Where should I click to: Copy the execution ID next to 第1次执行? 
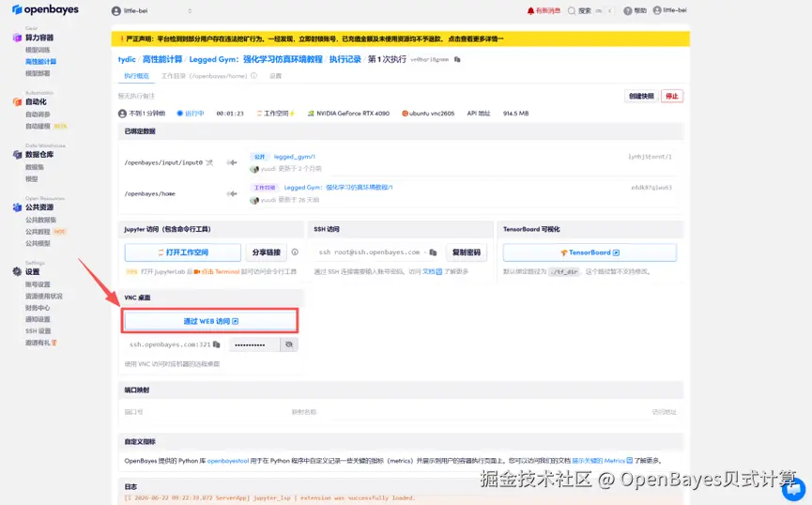[457, 59]
